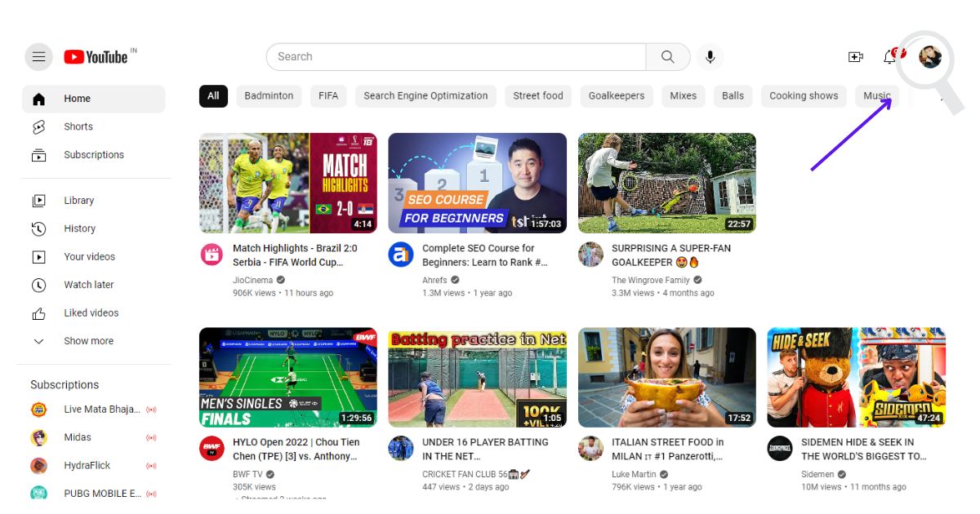Open Watch later from the sidebar
980x514 pixels.
[x=89, y=284]
